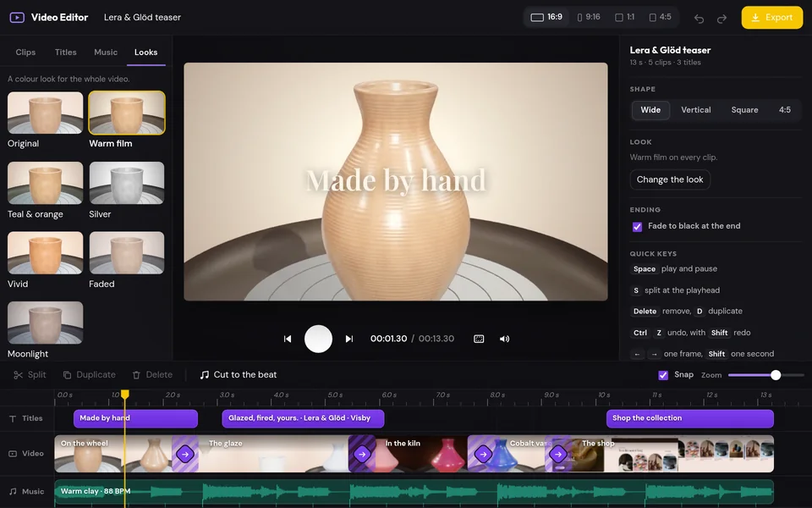Choose the 4:5 shape in the Shape panel

(785, 110)
